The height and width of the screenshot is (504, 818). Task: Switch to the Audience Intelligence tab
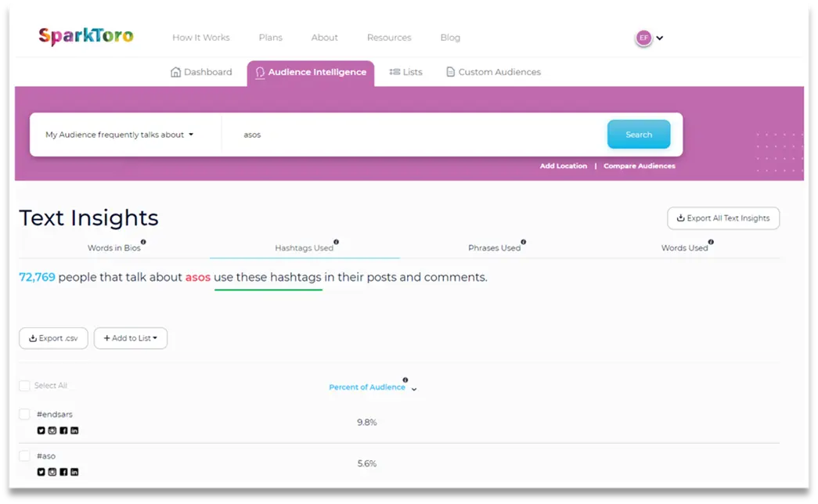(311, 72)
